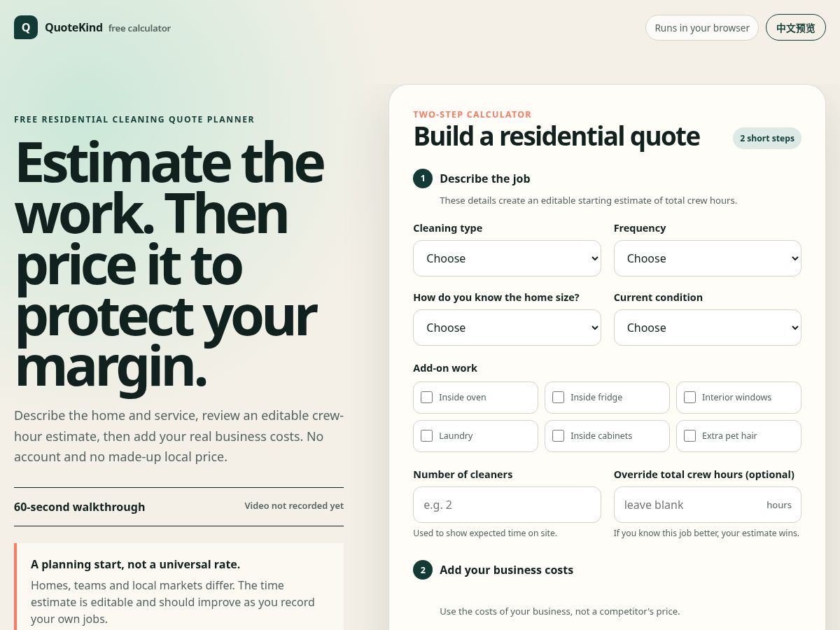Image resolution: width=840 pixels, height=630 pixels.
Task: Open the Frequency dropdown
Action: tap(708, 258)
